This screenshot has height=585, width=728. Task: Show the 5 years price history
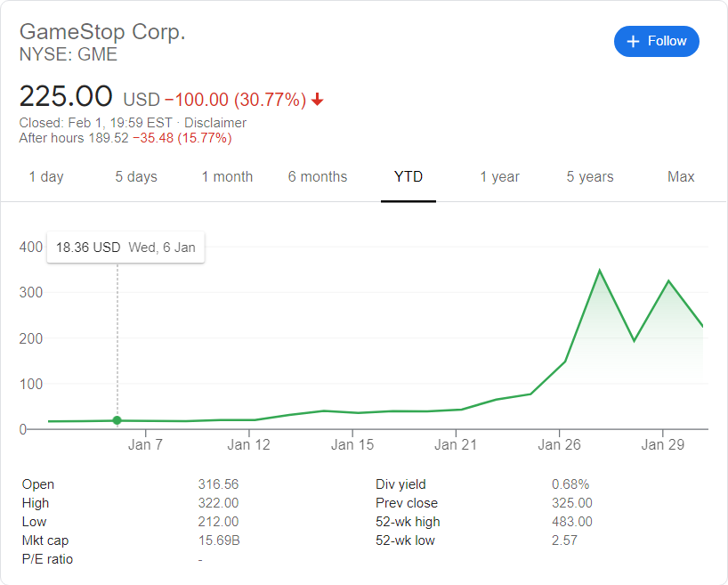590,176
